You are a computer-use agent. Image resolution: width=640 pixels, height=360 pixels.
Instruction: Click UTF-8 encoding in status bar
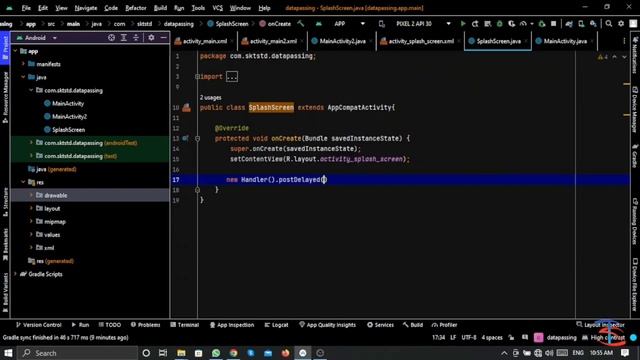(469, 338)
